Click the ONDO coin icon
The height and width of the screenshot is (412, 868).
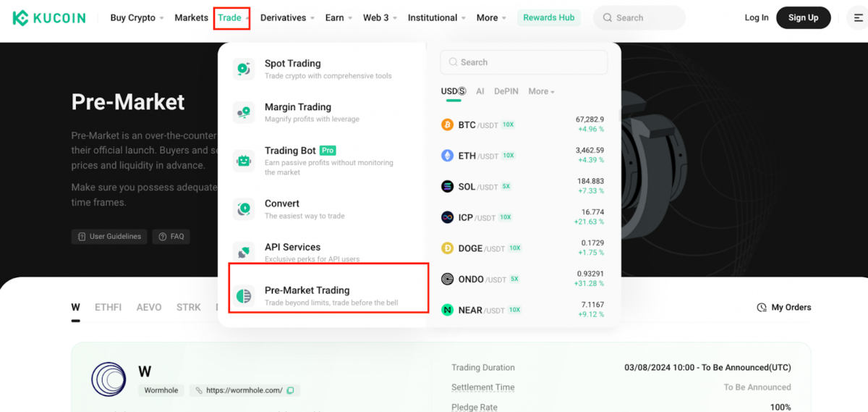tap(447, 279)
